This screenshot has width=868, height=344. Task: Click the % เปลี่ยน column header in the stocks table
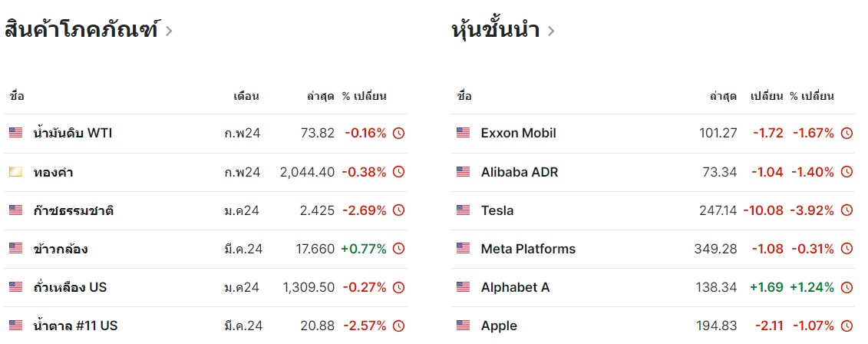click(811, 96)
